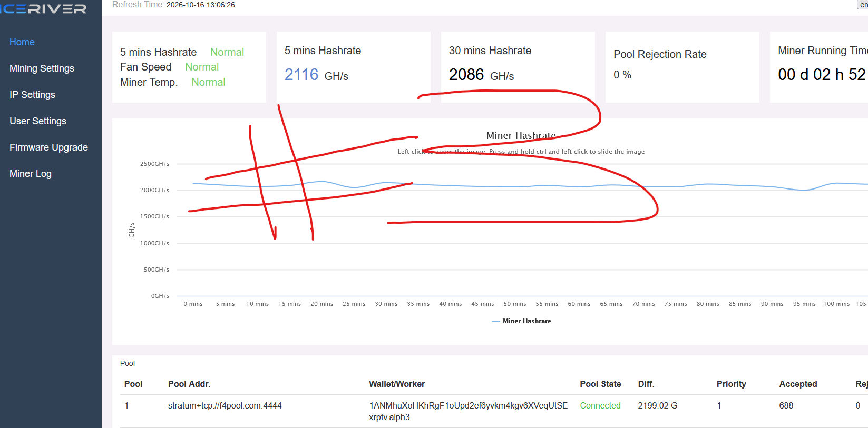The height and width of the screenshot is (428, 868).
Task: Click the 30 mins Hashrate 2086 value
Action: coord(466,75)
